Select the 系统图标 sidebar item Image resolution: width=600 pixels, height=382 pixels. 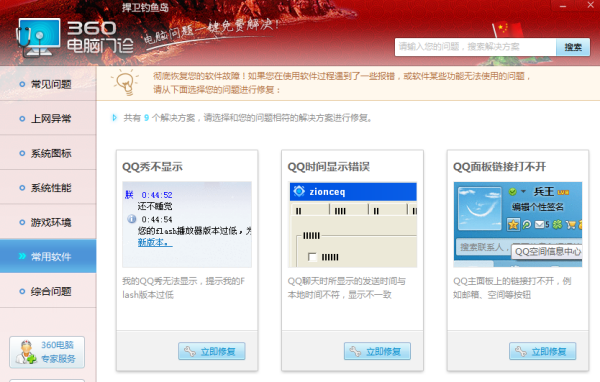tap(48, 153)
